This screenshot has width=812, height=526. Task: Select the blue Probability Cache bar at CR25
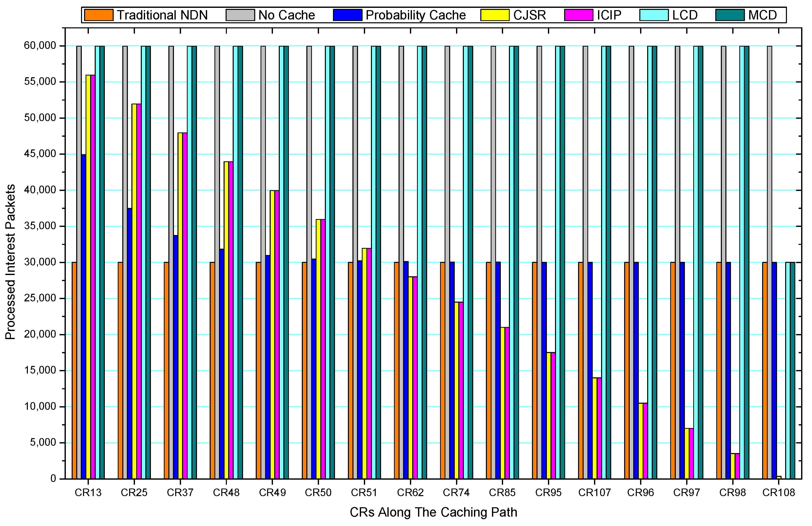(130, 343)
